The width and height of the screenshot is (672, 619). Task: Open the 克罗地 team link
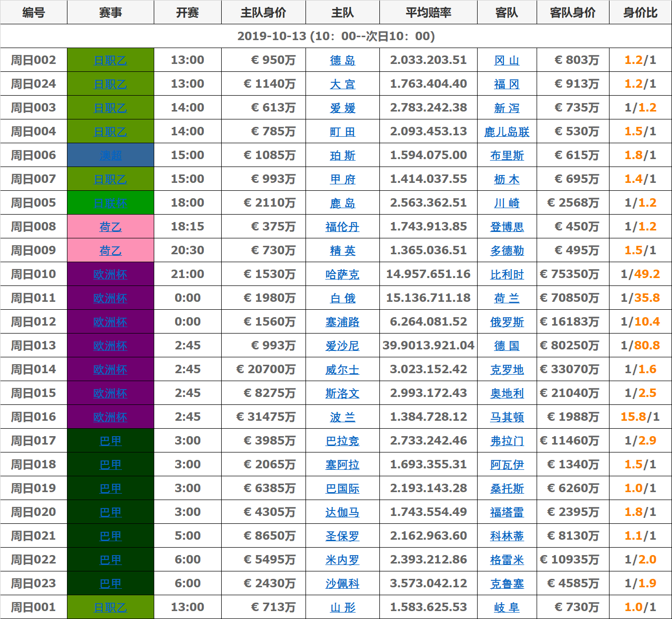click(507, 370)
